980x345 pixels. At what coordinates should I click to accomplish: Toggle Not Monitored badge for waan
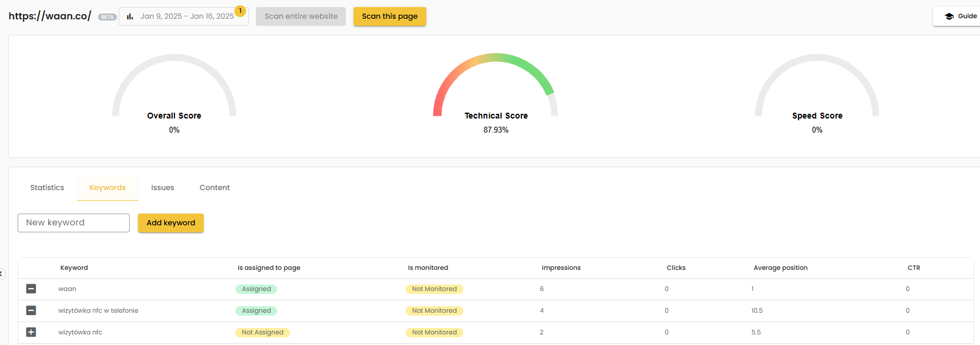point(435,289)
